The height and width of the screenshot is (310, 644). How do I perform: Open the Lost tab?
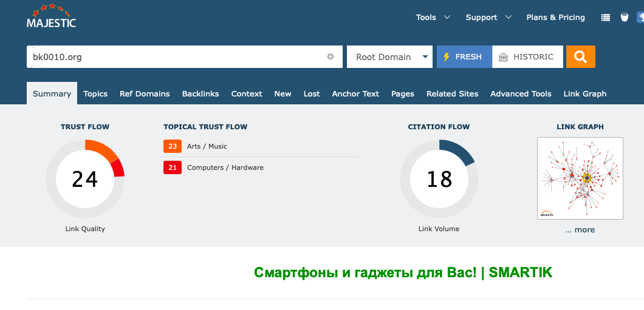312,93
